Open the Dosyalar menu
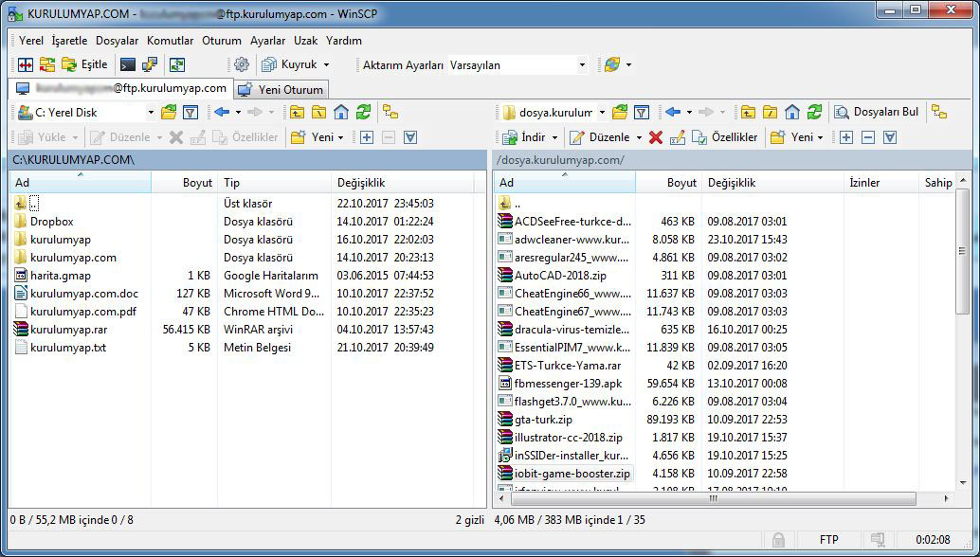The height and width of the screenshot is (557, 980). pos(117,41)
